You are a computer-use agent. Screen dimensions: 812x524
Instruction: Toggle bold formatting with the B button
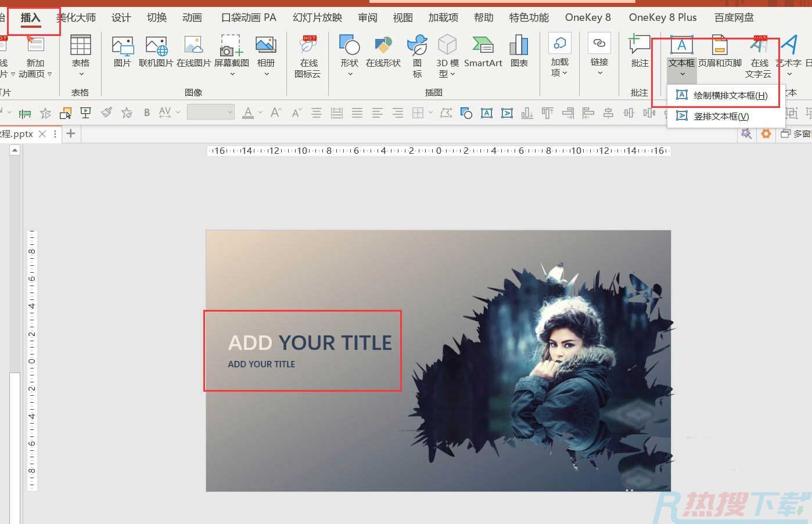point(147,113)
